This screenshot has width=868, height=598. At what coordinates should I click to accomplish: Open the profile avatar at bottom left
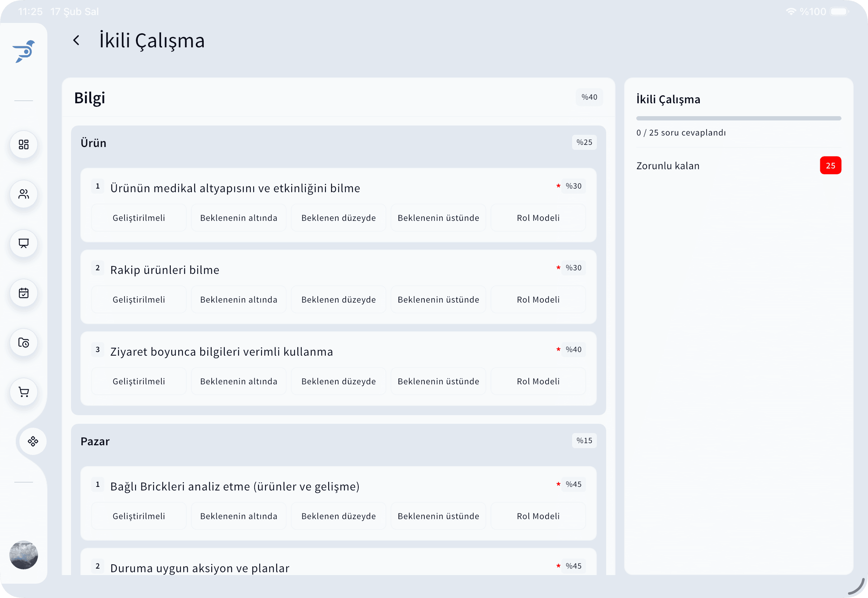(23, 556)
